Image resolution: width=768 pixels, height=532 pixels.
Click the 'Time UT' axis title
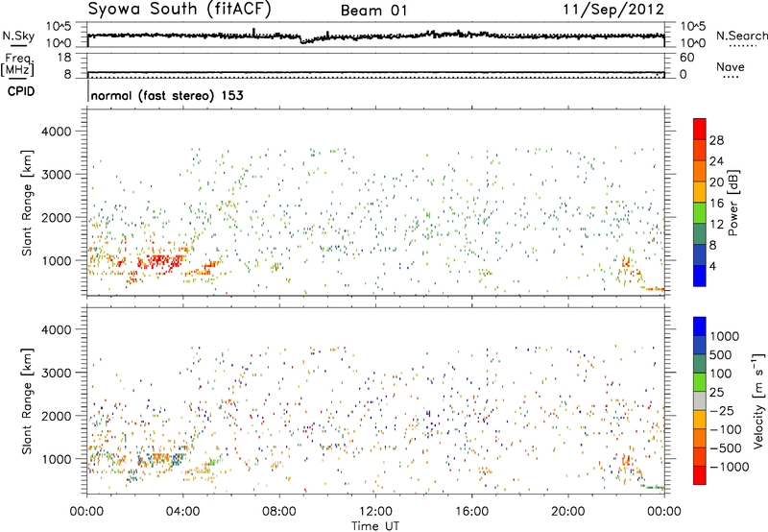(375, 526)
